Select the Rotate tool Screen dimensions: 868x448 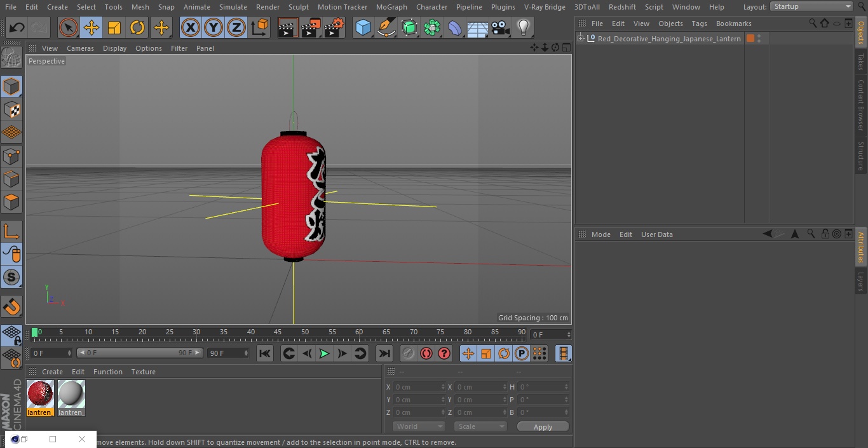coord(137,28)
